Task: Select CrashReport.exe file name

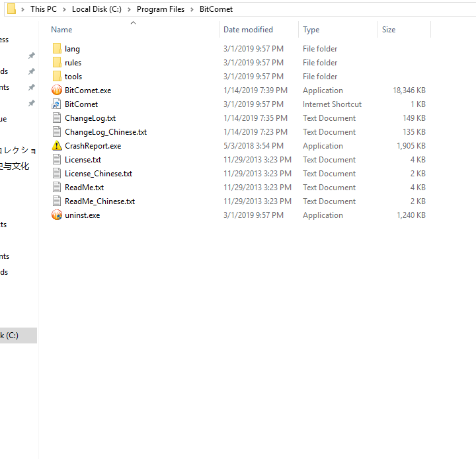Action: coord(93,146)
